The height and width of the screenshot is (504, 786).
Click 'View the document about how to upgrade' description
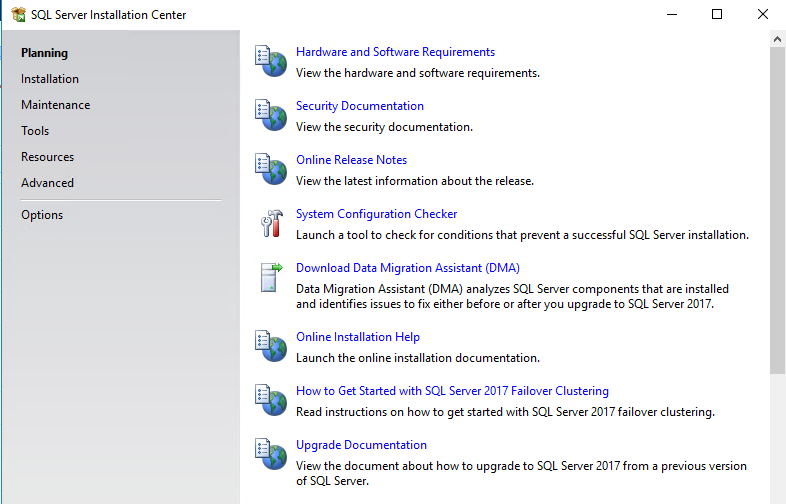pyautogui.click(x=521, y=473)
